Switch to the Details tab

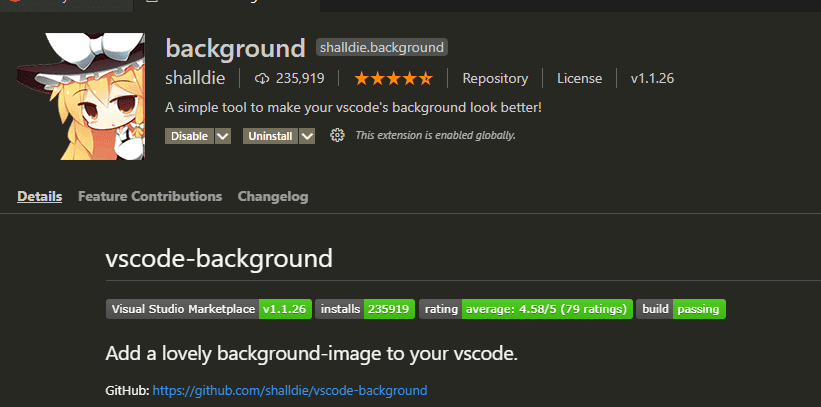pyautogui.click(x=40, y=196)
